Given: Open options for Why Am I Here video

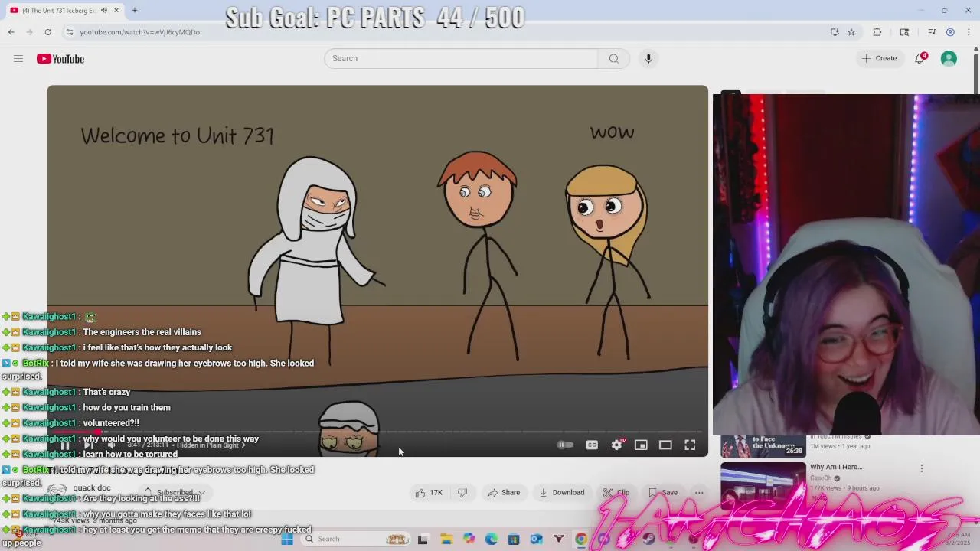Looking at the screenshot, I should [922, 468].
